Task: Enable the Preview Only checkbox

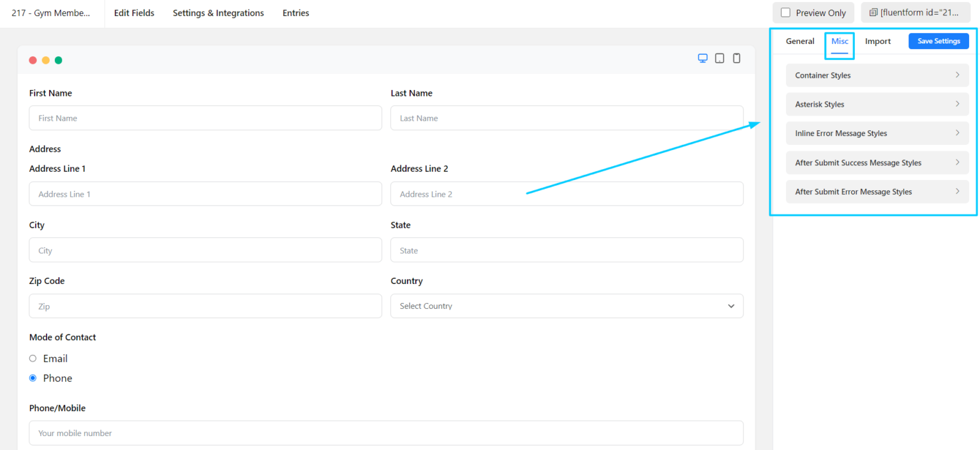Action: pyautogui.click(x=785, y=13)
